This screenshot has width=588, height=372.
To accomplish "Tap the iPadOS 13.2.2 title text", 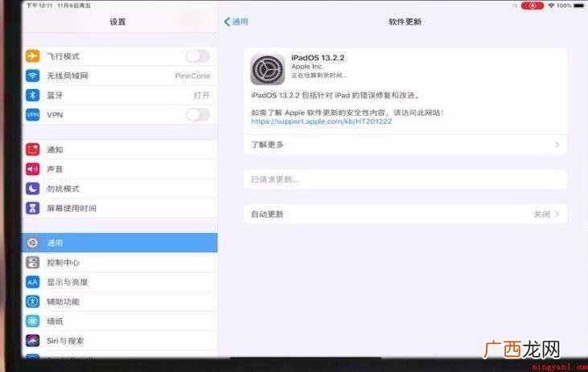I will 318,58.
